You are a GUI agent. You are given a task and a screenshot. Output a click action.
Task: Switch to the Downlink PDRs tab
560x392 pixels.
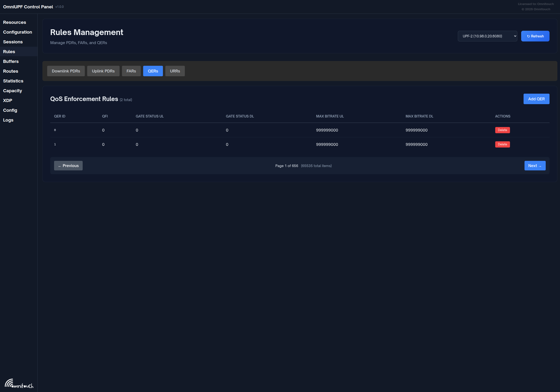(x=66, y=71)
